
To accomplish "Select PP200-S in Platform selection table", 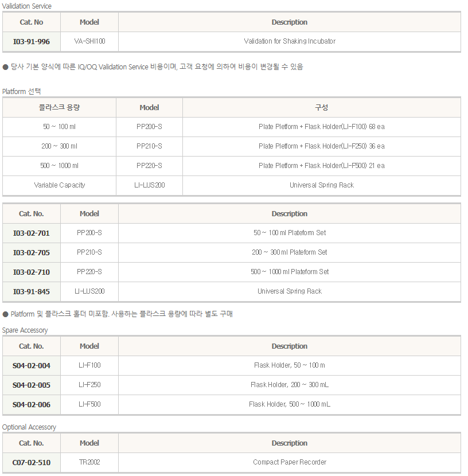I will (149, 127).
